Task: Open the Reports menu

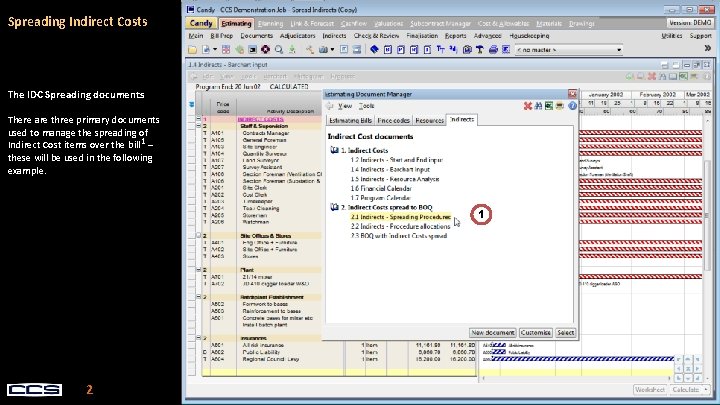Action: pos(455,36)
